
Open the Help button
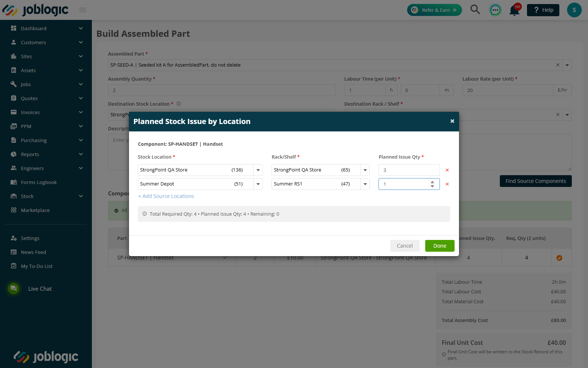[x=543, y=10]
